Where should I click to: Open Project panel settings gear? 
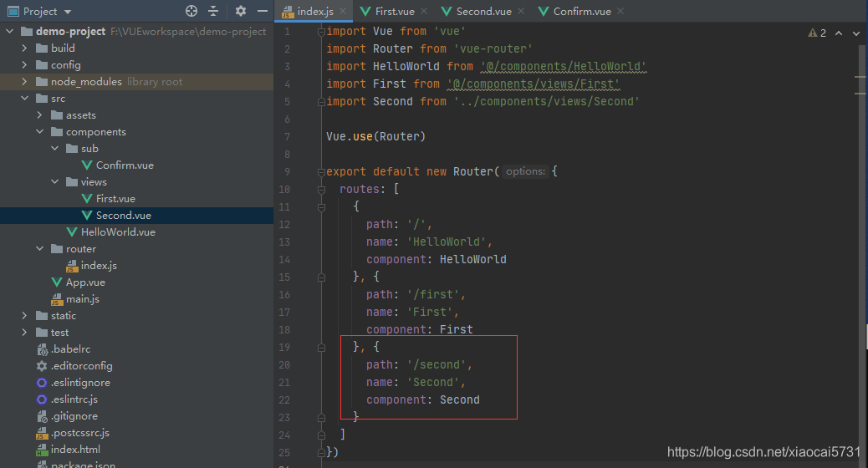[240, 11]
